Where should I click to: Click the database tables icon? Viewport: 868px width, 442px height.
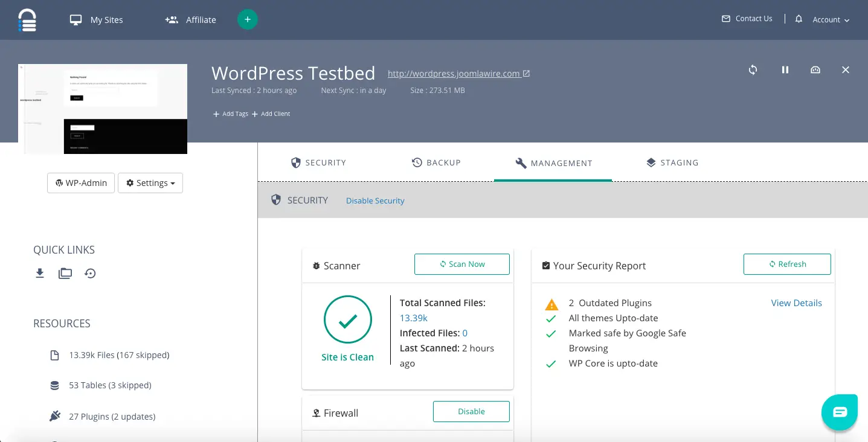click(54, 385)
